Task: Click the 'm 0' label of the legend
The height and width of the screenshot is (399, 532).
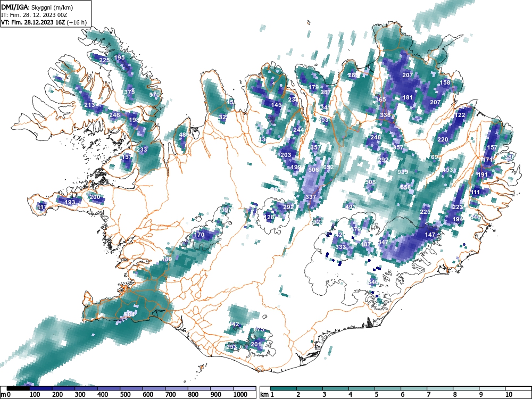Action: (6, 395)
